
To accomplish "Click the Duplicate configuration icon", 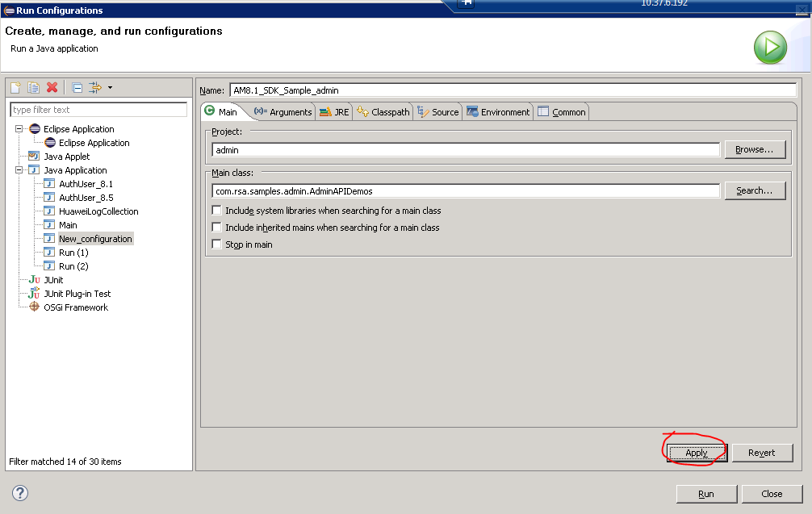I will tap(33, 88).
